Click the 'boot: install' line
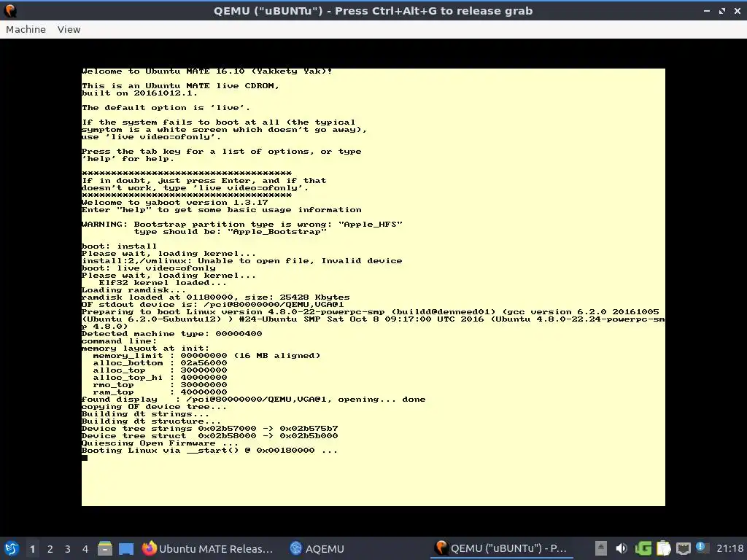Viewport: 747px width, 560px height. click(119, 246)
